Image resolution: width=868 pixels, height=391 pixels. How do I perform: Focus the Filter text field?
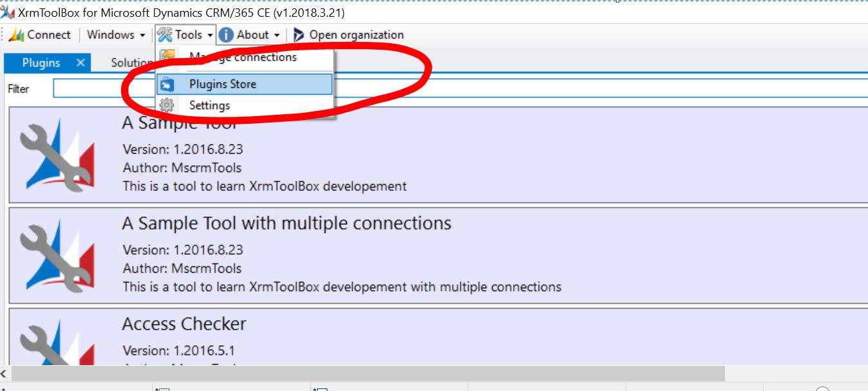click(451, 88)
